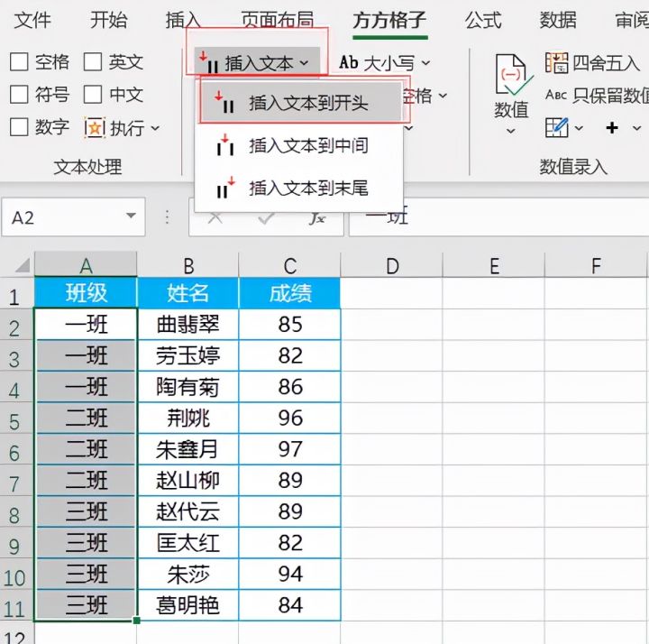Click the select-all corner triangle
Screen dimensions: 649x644
click(22, 265)
